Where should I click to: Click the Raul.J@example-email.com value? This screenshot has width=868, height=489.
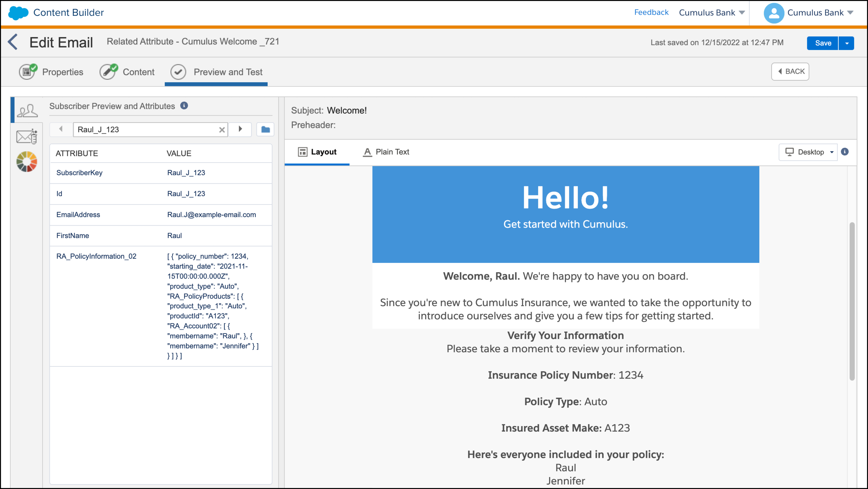(212, 215)
